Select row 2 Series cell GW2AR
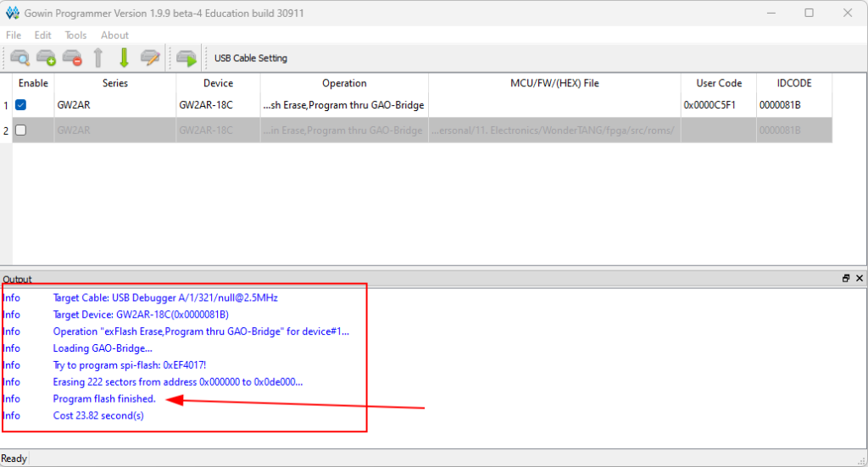Viewport: 868px width, 467px height. pos(115,130)
